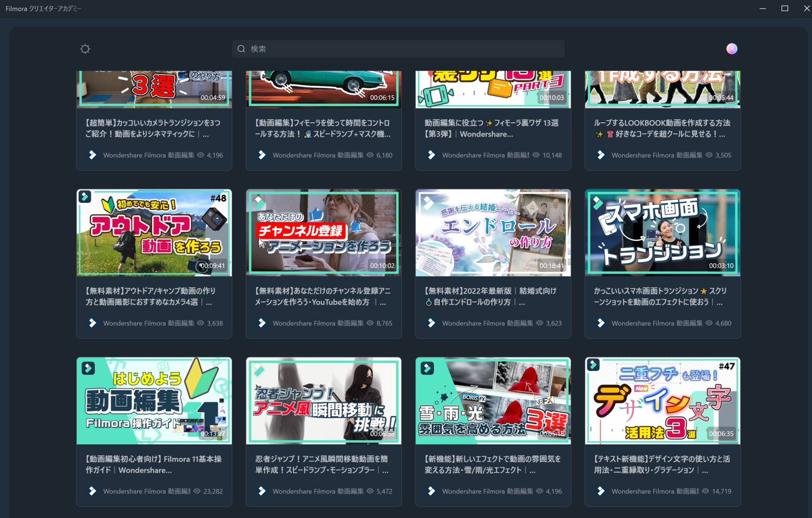This screenshot has height=518, width=812.
Task: Click the 00:06:35 duration badge
Action: coord(721,433)
